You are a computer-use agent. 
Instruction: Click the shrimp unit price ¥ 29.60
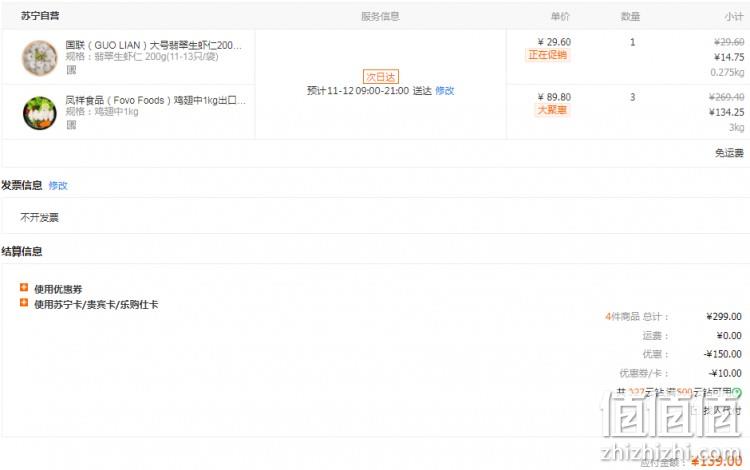pyautogui.click(x=554, y=42)
